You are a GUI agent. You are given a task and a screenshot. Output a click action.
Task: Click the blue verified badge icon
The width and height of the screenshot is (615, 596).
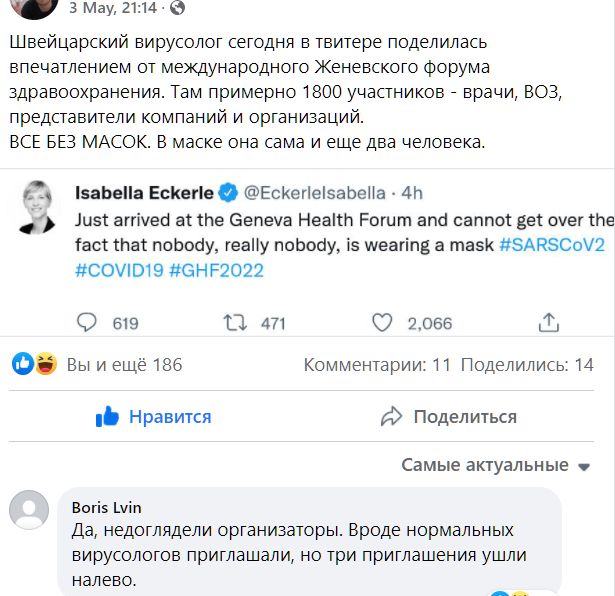pos(228,192)
